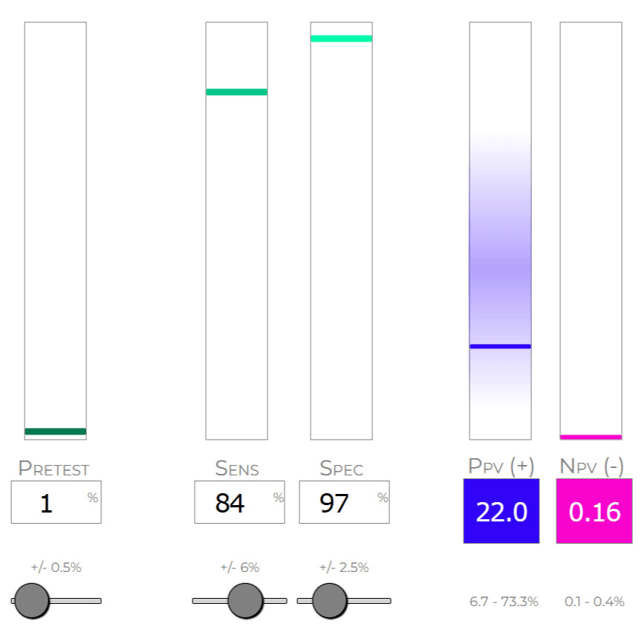Click the NPV (-) heading
This screenshot has height=644, width=644.
[x=591, y=466]
